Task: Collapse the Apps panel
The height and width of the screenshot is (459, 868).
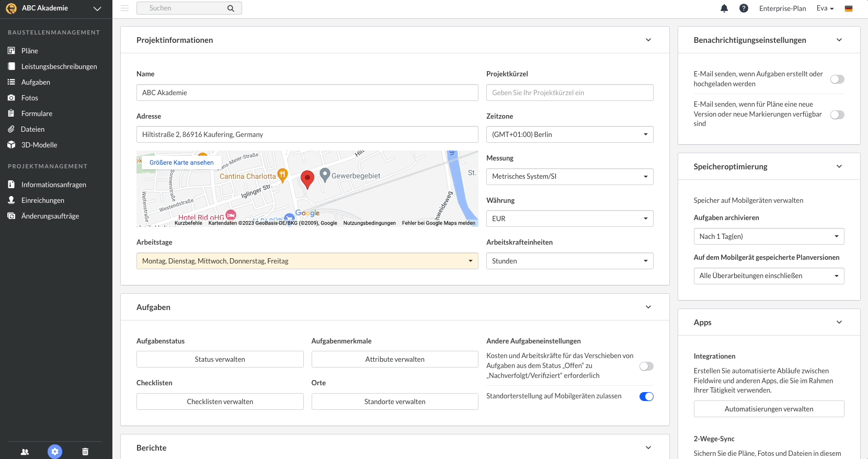Action: (x=839, y=322)
